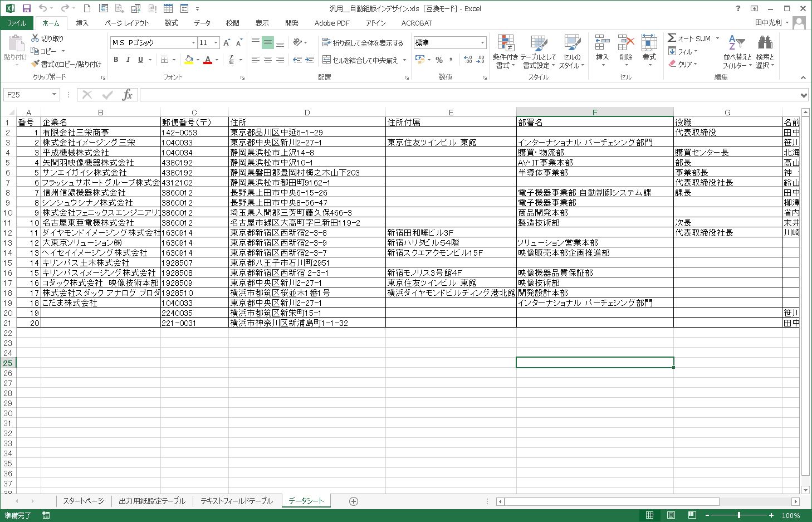This screenshot has height=522, width=812.
Task: Decrease indent
Action: pos(297,60)
